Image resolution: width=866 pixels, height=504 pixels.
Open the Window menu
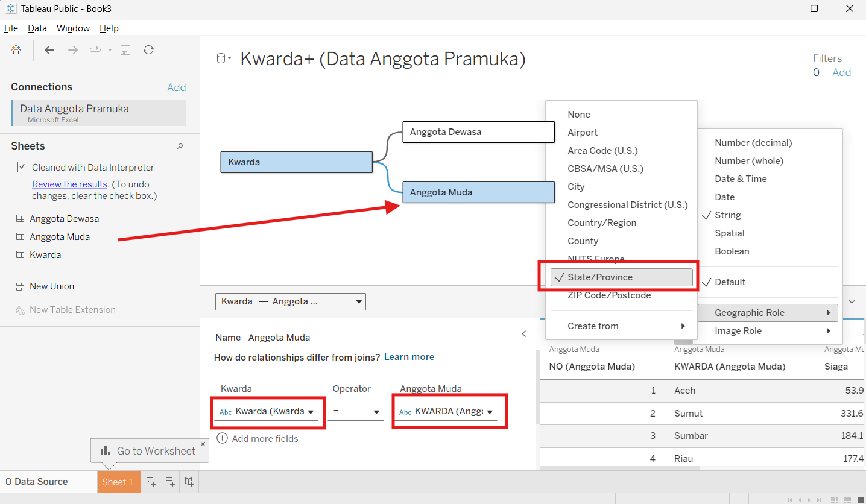(x=73, y=28)
